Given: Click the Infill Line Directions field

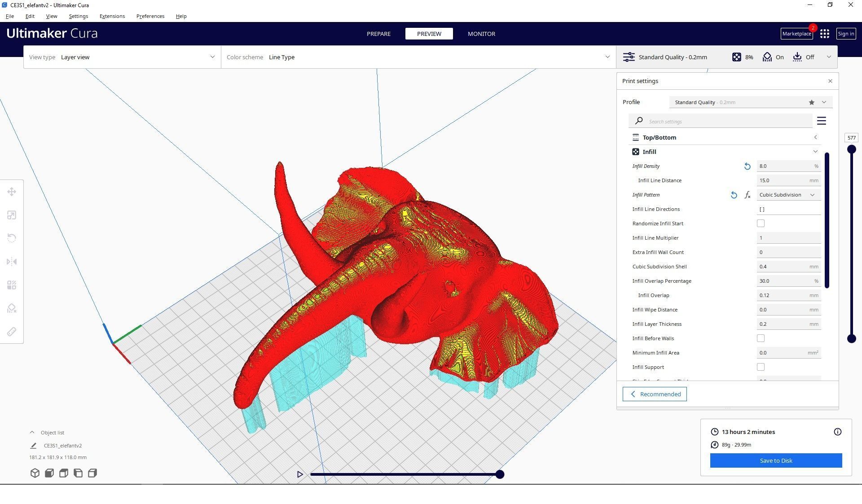Looking at the screenshot, I should coord(789,209).
